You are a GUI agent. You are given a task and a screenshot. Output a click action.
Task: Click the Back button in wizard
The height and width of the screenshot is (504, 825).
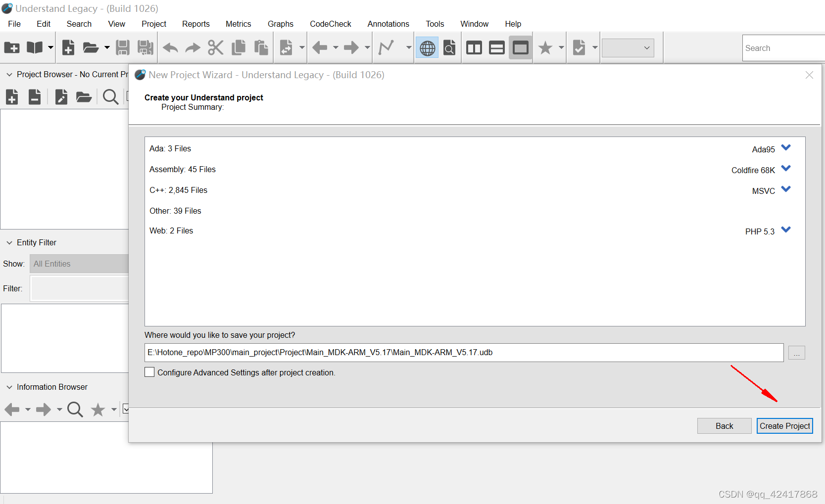(725, 426)
